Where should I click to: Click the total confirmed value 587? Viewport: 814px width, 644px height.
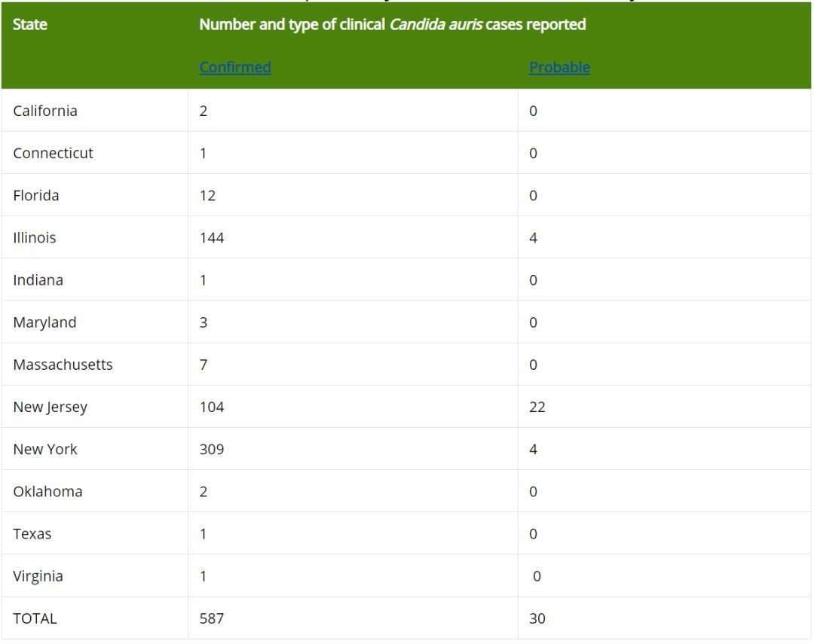(x=212, y=619)
